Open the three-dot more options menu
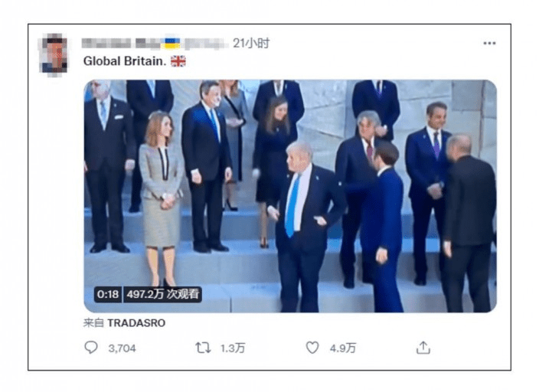The height and width of the screenshot is (392, 539). tap(489, 43)
